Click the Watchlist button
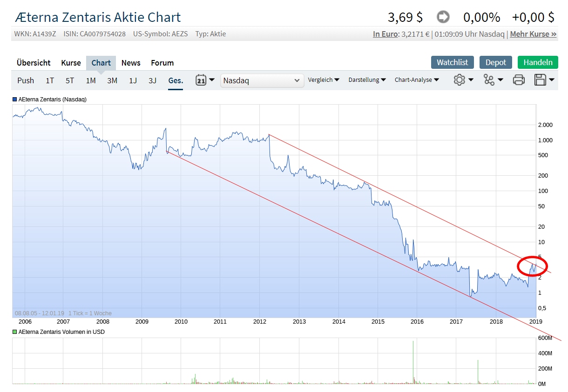This screenshot has width=568, height=392. pos(452,62)
